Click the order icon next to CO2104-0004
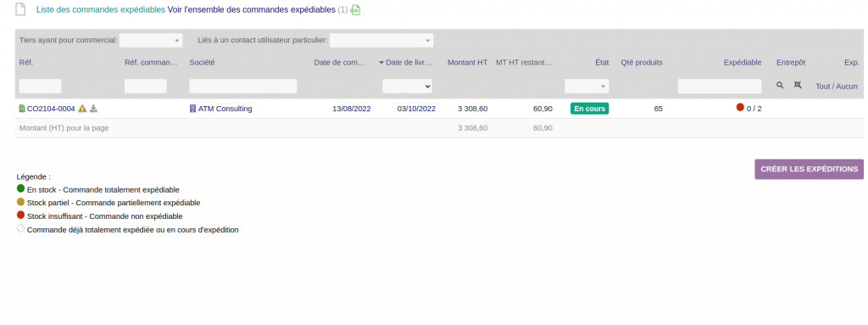 [x=22, y=109]
